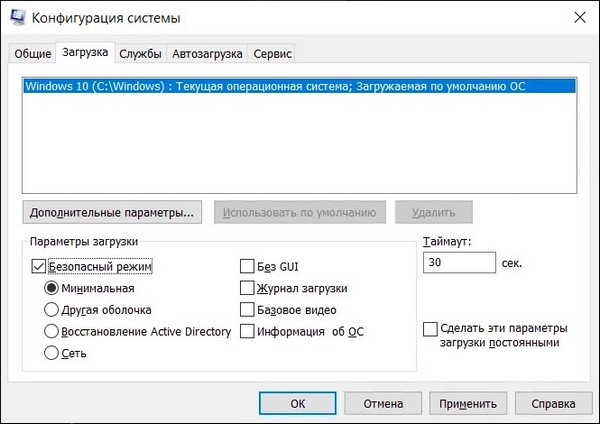600x424 pixels.
Task: Enable the Базовое видео option
Action: (247, 309)
